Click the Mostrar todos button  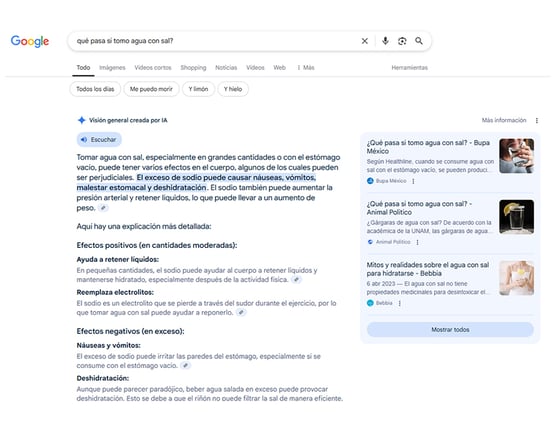(x=450, y=329)
